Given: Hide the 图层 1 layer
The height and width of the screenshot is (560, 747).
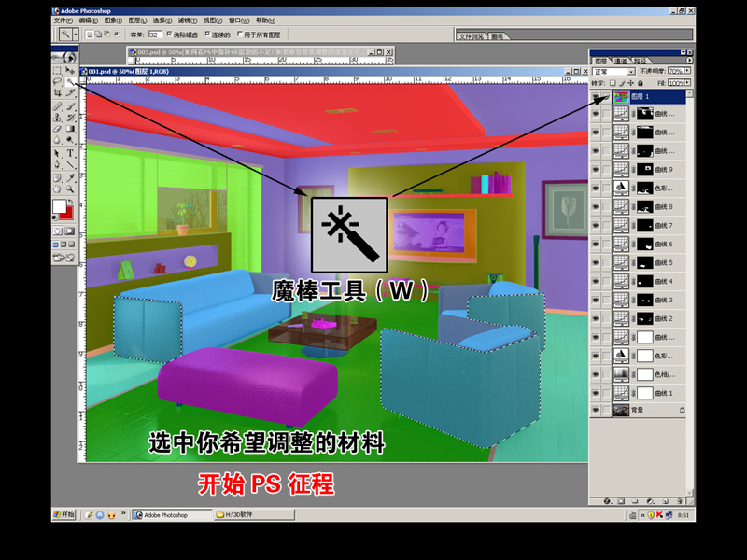Looking at the screenshot, I should 596,97.
